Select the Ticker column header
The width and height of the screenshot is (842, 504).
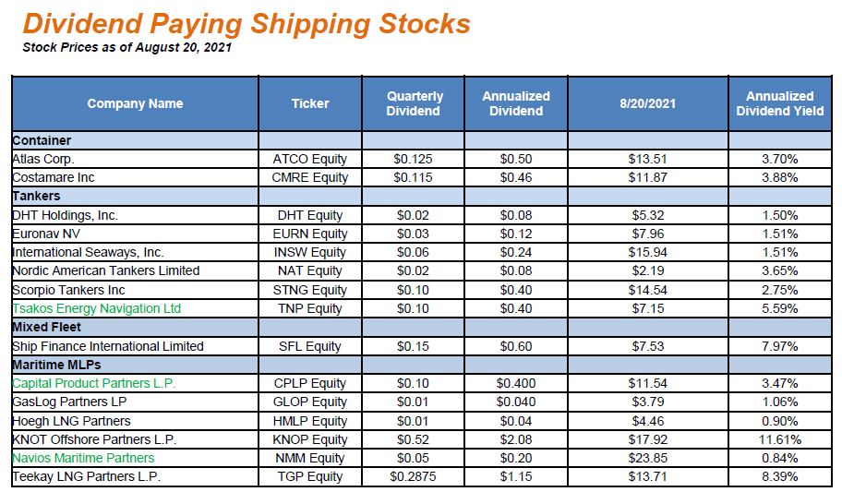[310, 103]
